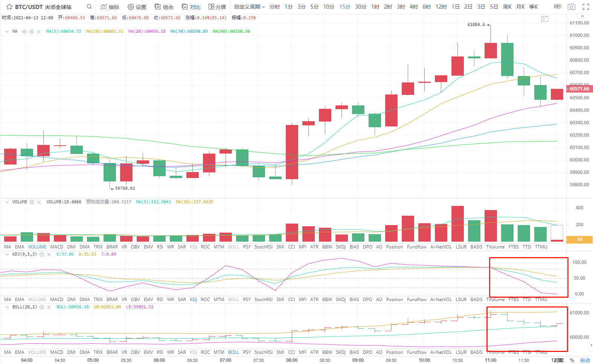This screenshot has height=364, width=593.
Task: Select the 分时 time-sharing period
Action: 274,7
